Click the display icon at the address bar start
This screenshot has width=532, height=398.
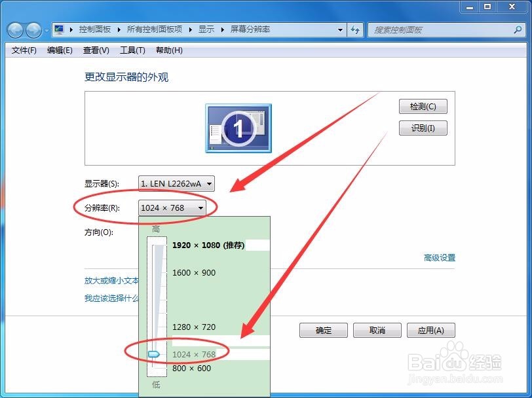point(58,29)
